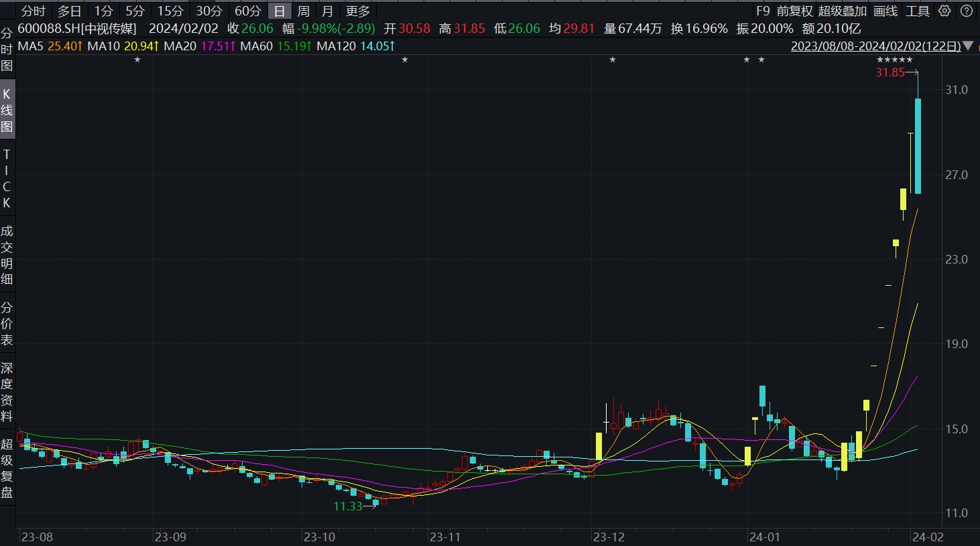The image size is (980, 546).
Task: Open the 深度资料 side tab
Action: click(7, 392)
